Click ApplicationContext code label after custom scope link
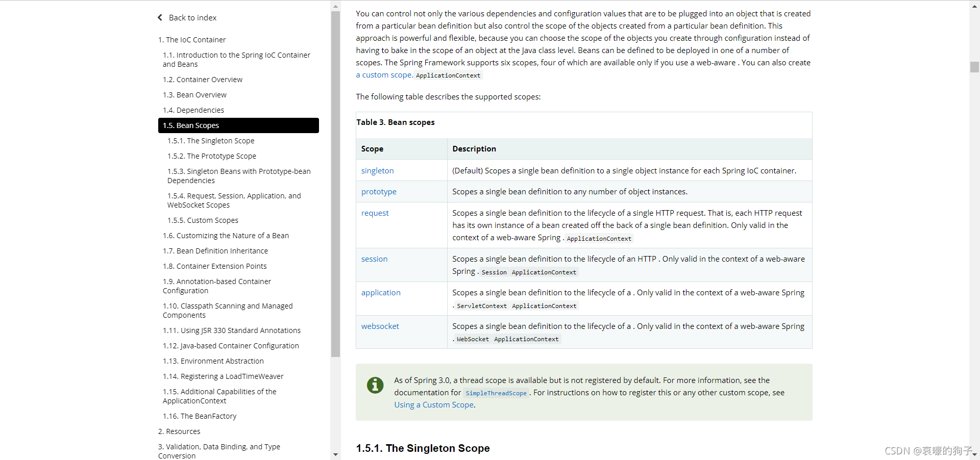The image size is (980, 460). 448,75
